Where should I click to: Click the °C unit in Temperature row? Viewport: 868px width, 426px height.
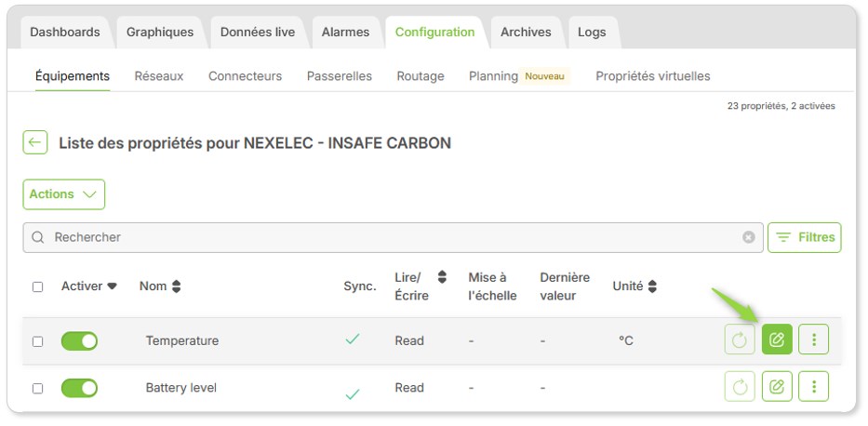(625, 340)
